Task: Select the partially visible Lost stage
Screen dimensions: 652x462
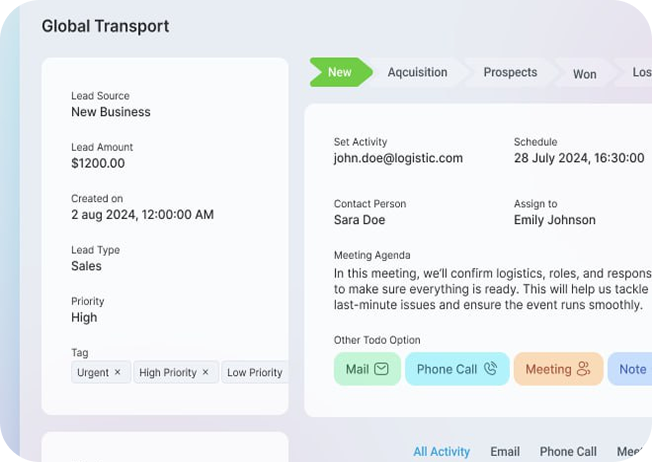Action: pos(641,72)
